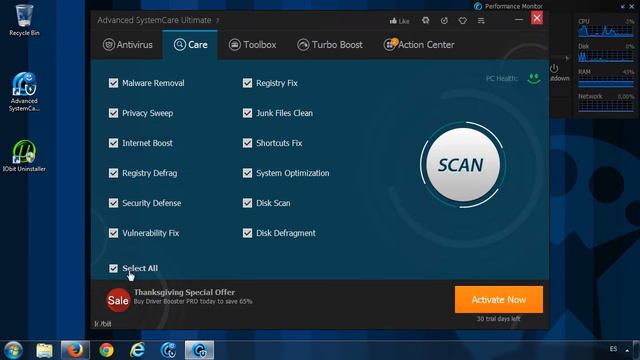Switch to the Antivirus tab
This screenshot has height=360, width=640.
pyautogui.click(x=128, y=44)
